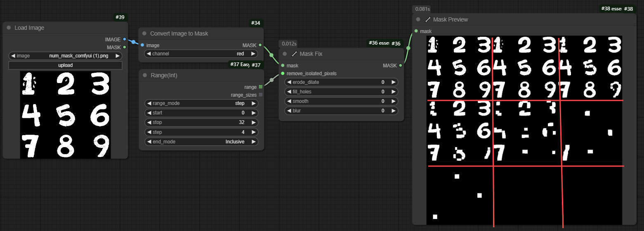Open the end_mode dropdown set to Inclusive

[x=201, y=142]
